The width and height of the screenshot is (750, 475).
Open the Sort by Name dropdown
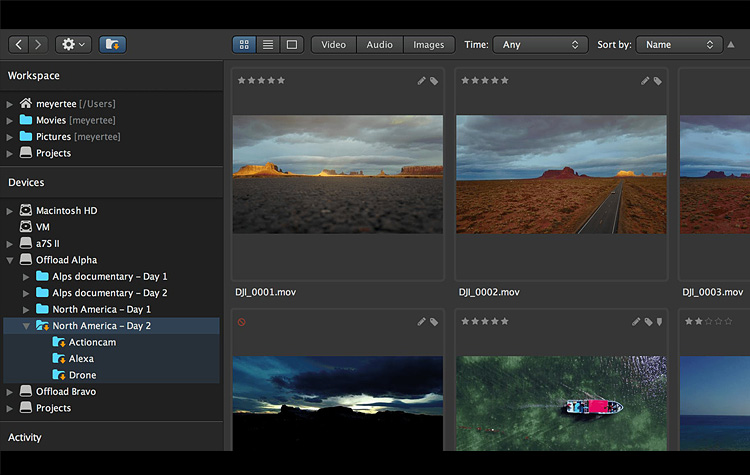(679, 44)
